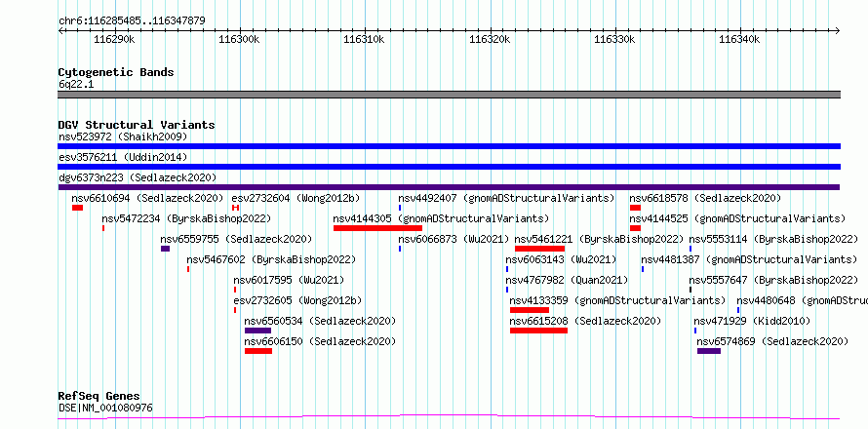This screenshot has height=429, width=868.
Task: Select the blue bar under esv3576211
Action: pyautogui.click(x=449, y=167)
